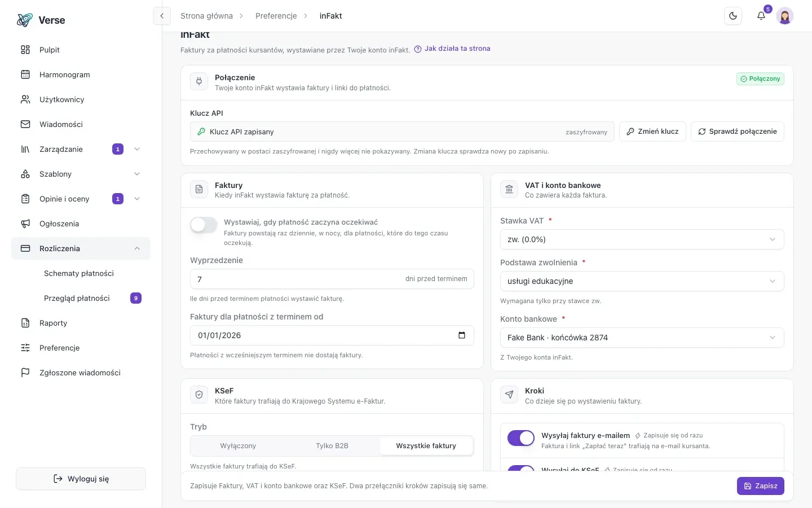Toggle dark mode with the moon icon
Screen dimensions: 812x508
click(733, 16)
